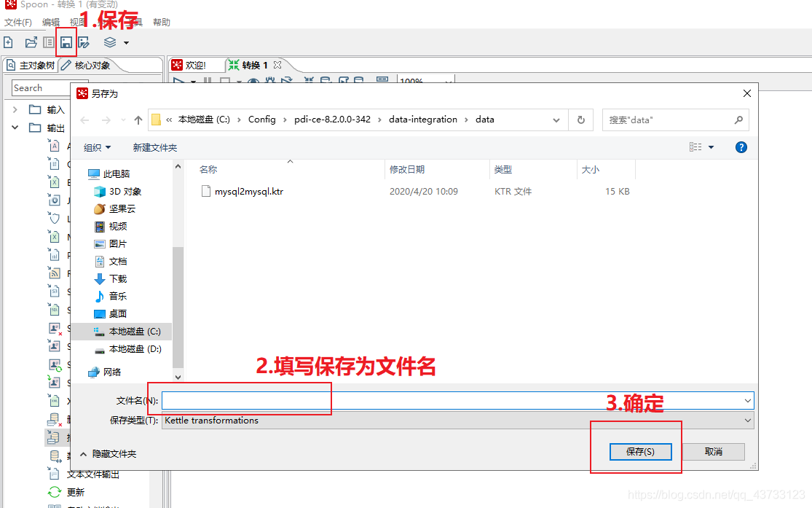812x508 pixels.
Task: Create a new file using the leftmost toolbar icon
Action: (x=9, y=42)
